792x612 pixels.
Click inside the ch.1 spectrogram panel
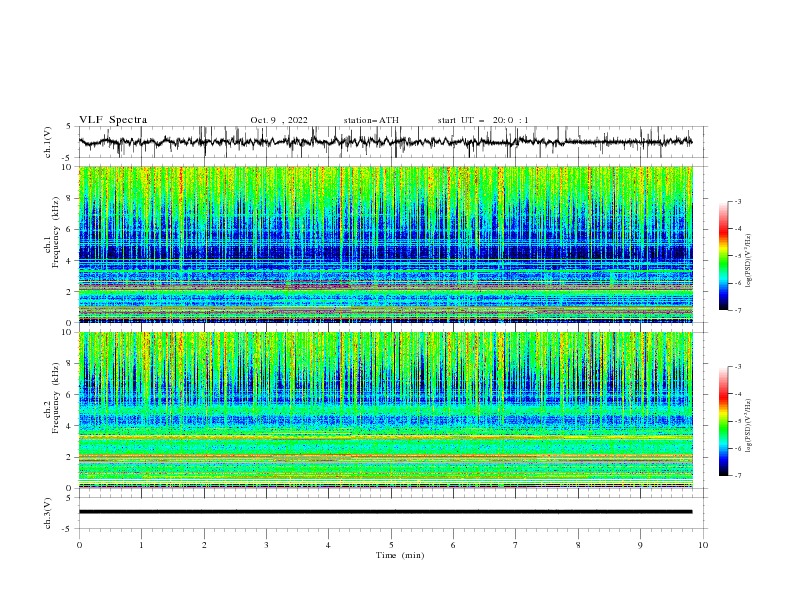point(385,244)
